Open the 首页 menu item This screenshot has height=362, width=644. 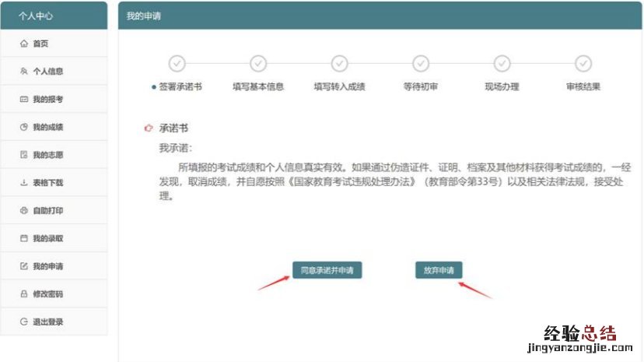[x=54, y=44]
